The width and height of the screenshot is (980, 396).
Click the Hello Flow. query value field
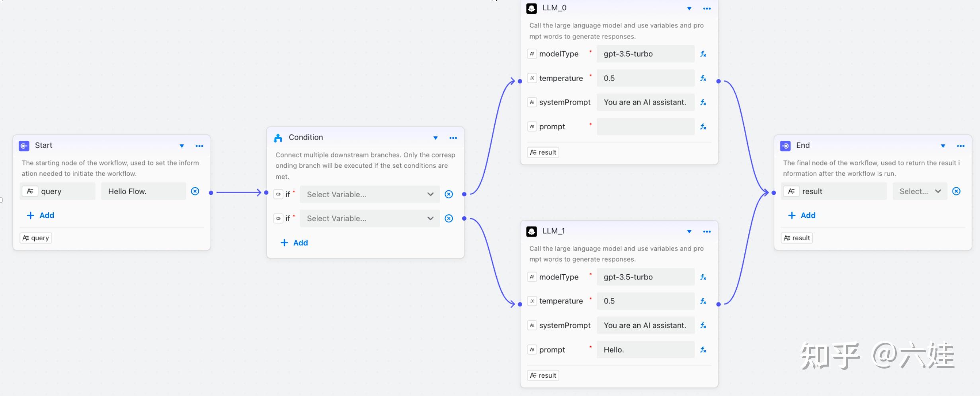tap(143, 191)
